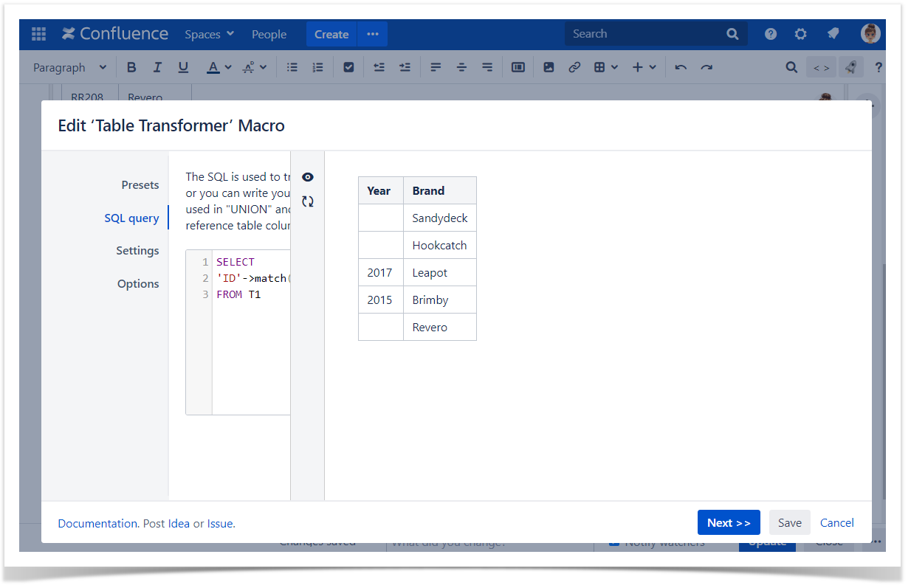This screenshot has width=911, height=588.
Task: Toggle the task list checkbox icon
Action: click(348, 67)
